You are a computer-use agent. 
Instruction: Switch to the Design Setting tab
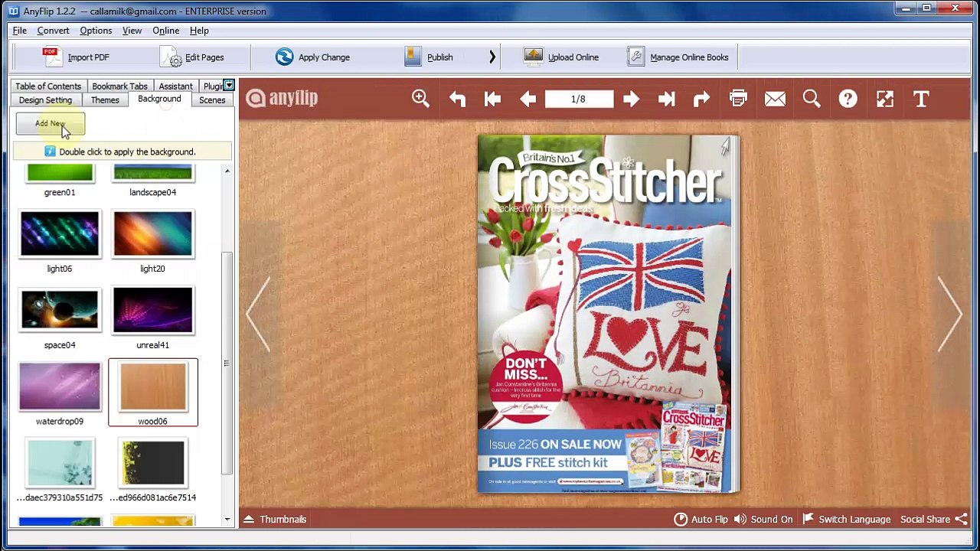point(45,100)
